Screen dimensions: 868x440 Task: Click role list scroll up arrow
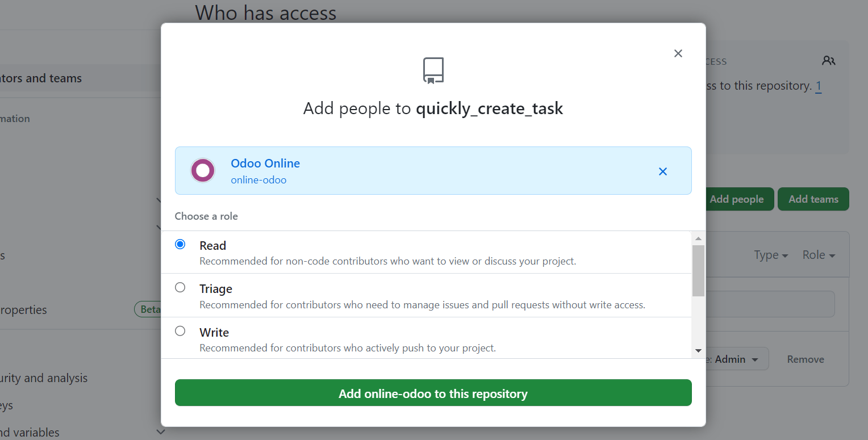698,238
